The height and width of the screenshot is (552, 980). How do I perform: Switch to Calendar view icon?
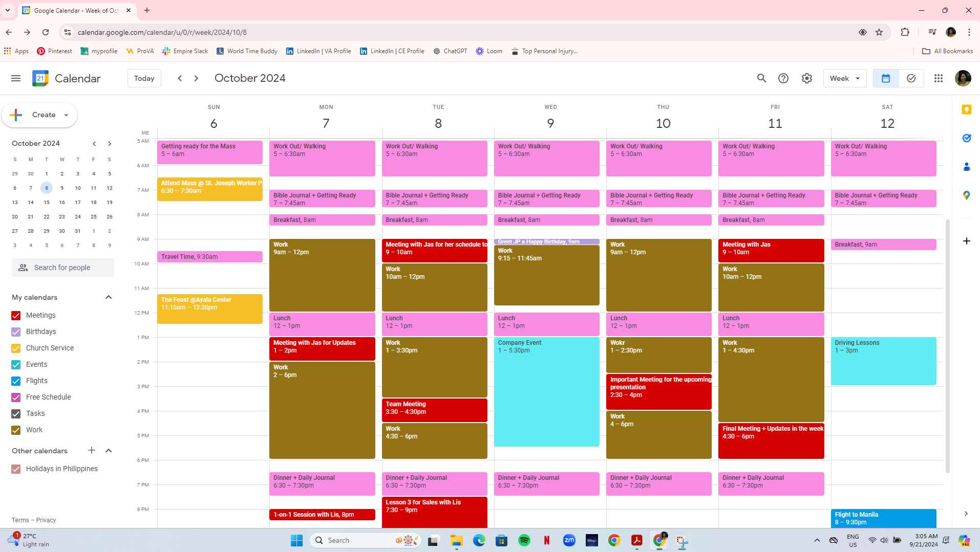(886, 78)
